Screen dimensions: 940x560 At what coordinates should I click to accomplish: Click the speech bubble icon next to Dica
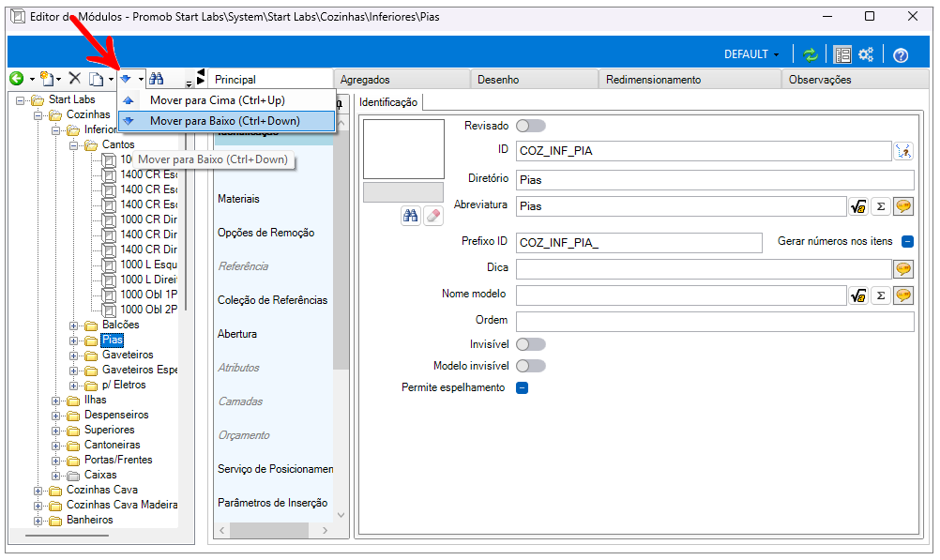pos(903,269)
